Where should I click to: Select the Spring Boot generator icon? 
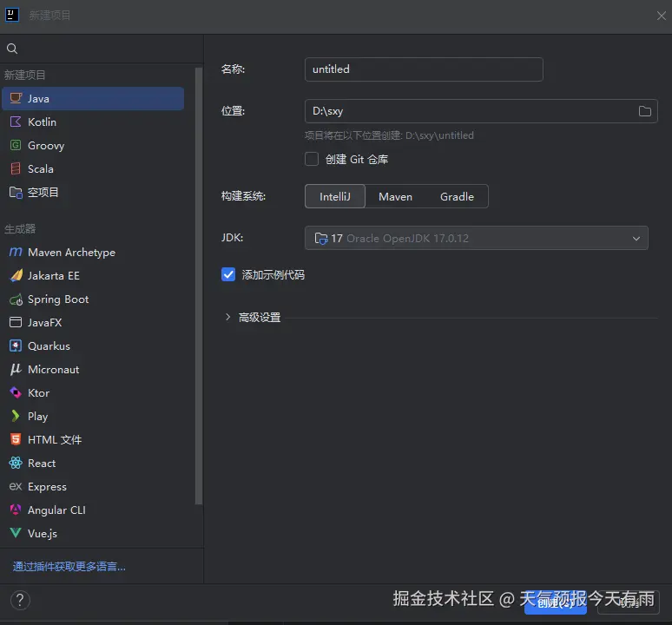point(16,299)
